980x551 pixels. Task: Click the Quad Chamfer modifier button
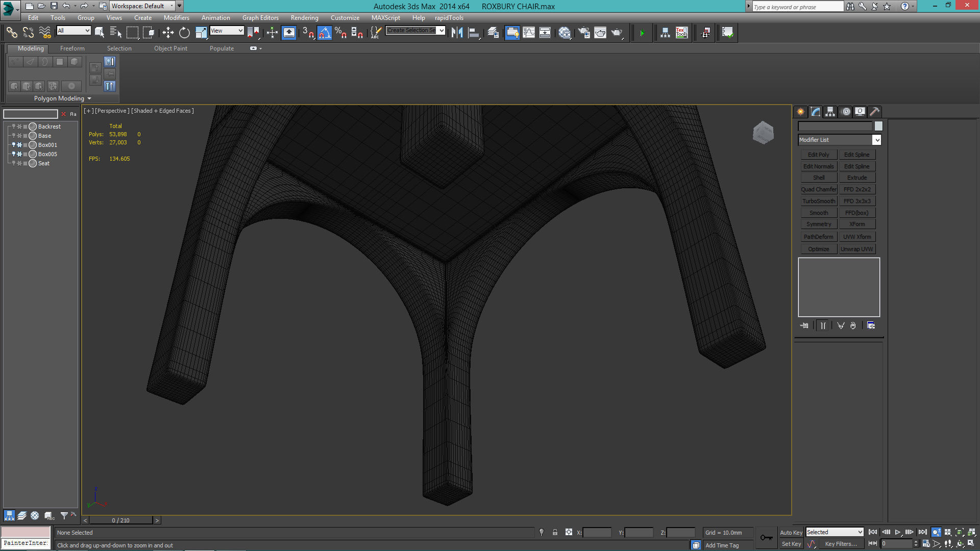819,189
